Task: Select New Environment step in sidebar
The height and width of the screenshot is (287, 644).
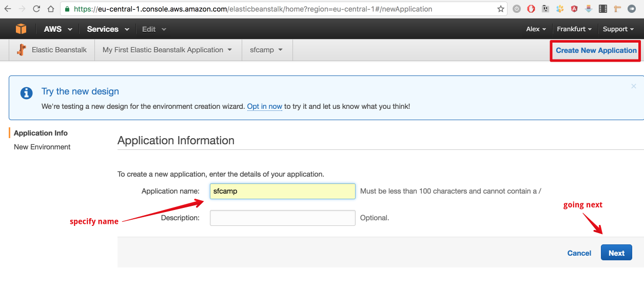Action: (42, 147)
